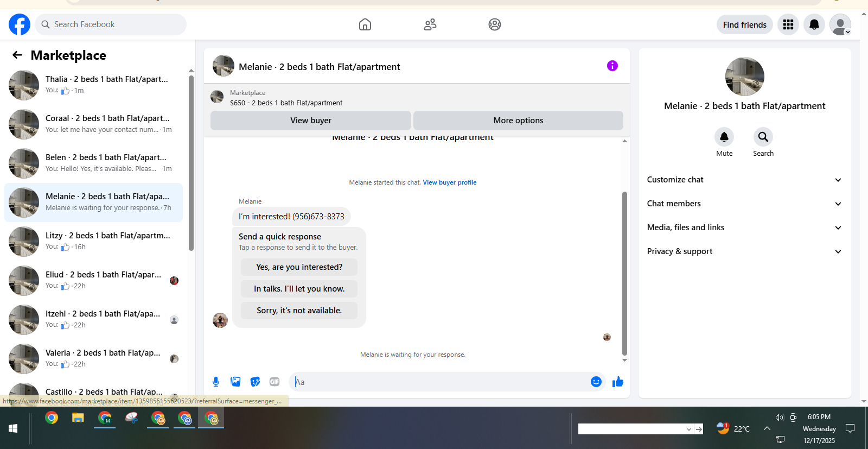Show hidden system tray icons
The image size is (868, 449).
(767, 428)
